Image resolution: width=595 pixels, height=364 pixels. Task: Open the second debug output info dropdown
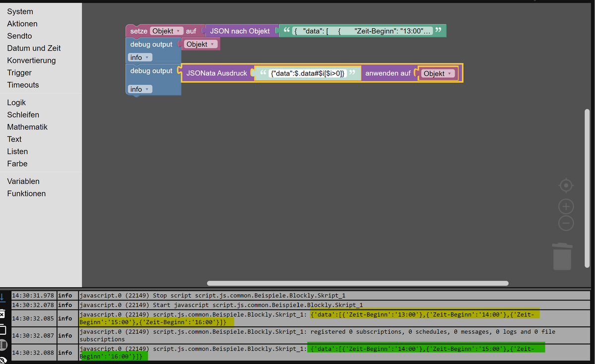pyautogui.click(x=140, y=89)
